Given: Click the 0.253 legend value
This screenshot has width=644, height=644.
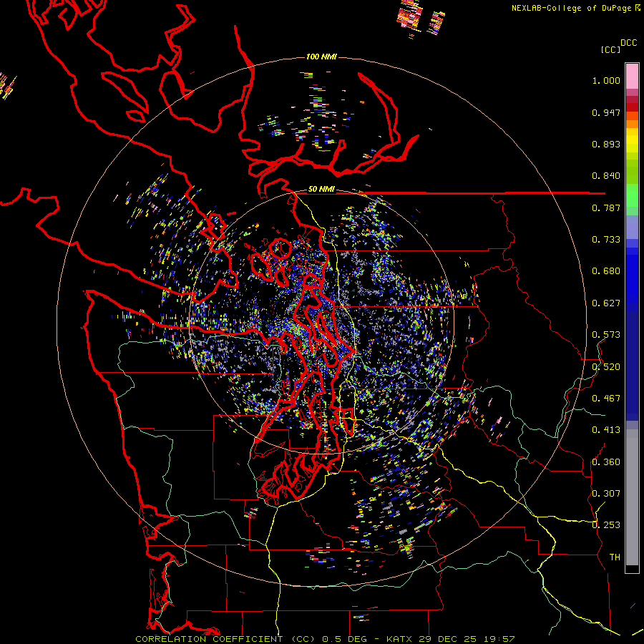Looking at the screenshot, I should [606, 525].
